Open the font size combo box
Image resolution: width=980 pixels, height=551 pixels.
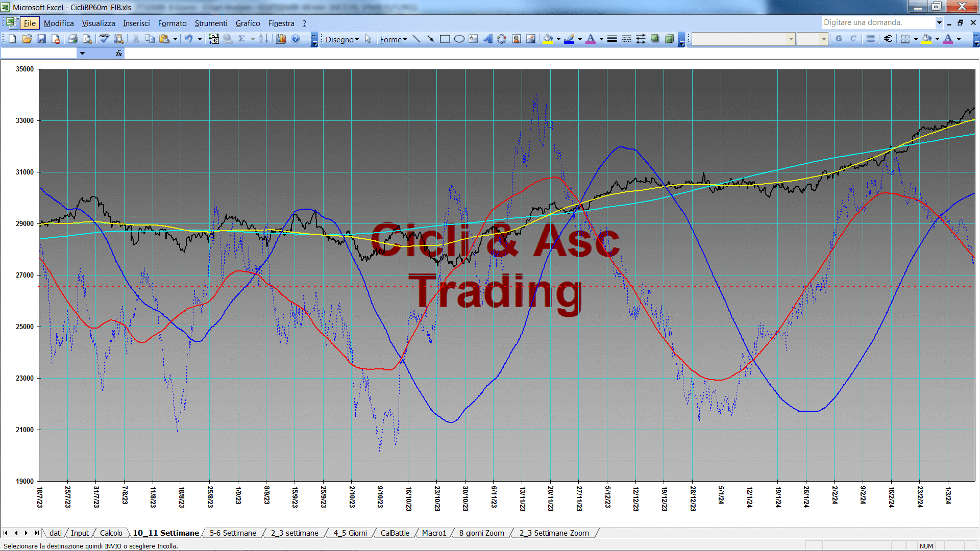point(813,39)
